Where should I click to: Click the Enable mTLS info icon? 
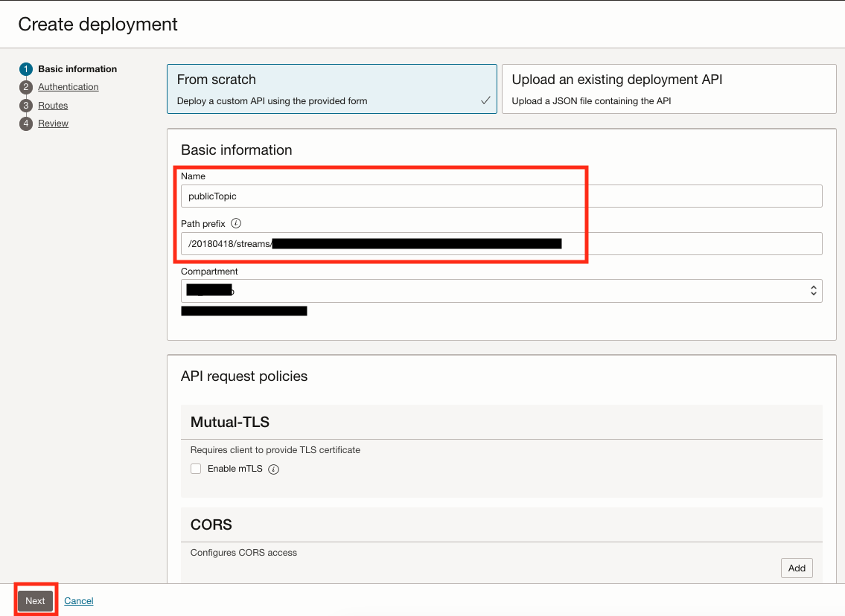pyautogui.click(x=274, y=469)
